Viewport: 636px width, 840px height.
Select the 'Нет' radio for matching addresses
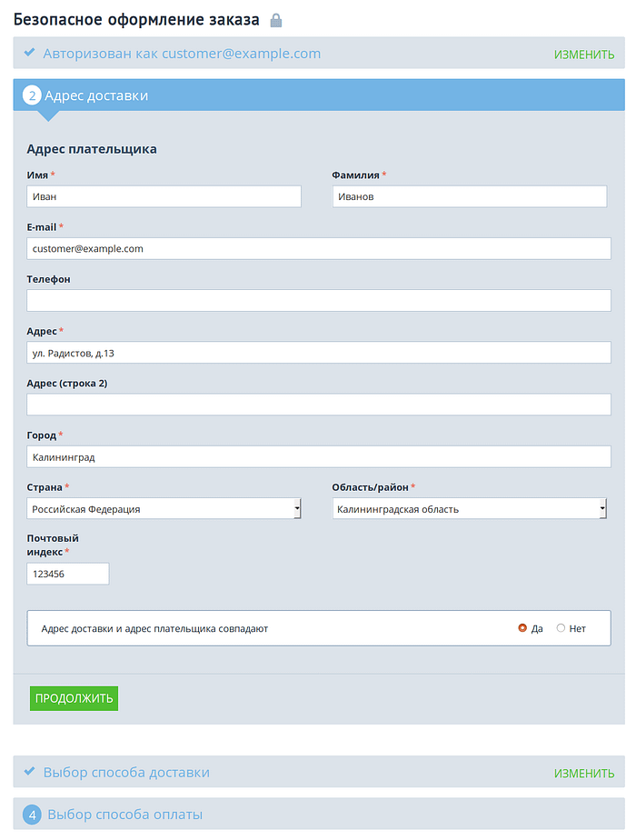[561, 628]
